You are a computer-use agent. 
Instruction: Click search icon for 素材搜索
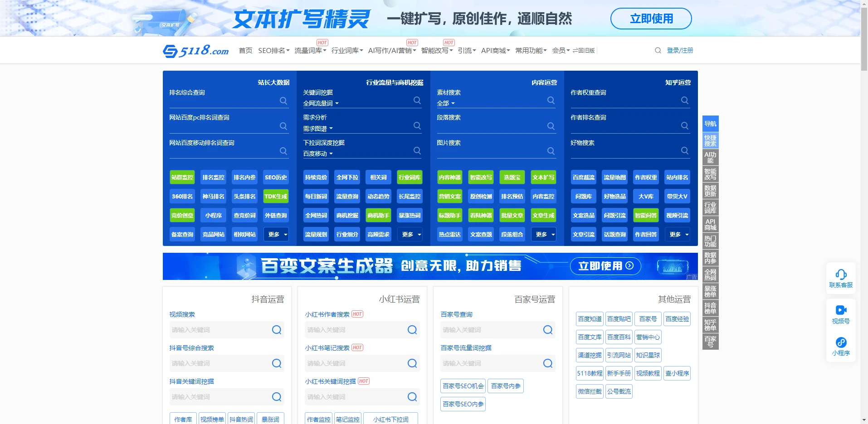[x=551, y=101]
